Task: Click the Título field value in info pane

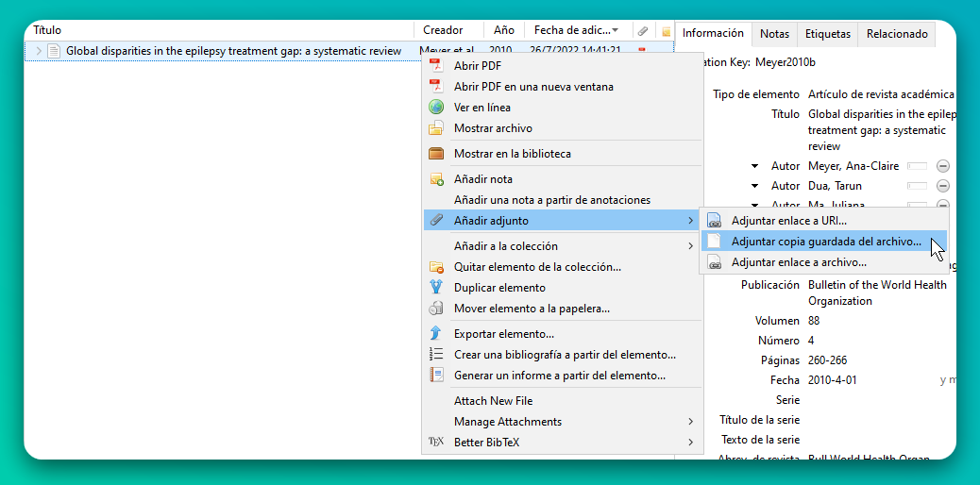Action: (x=882, y=130)
